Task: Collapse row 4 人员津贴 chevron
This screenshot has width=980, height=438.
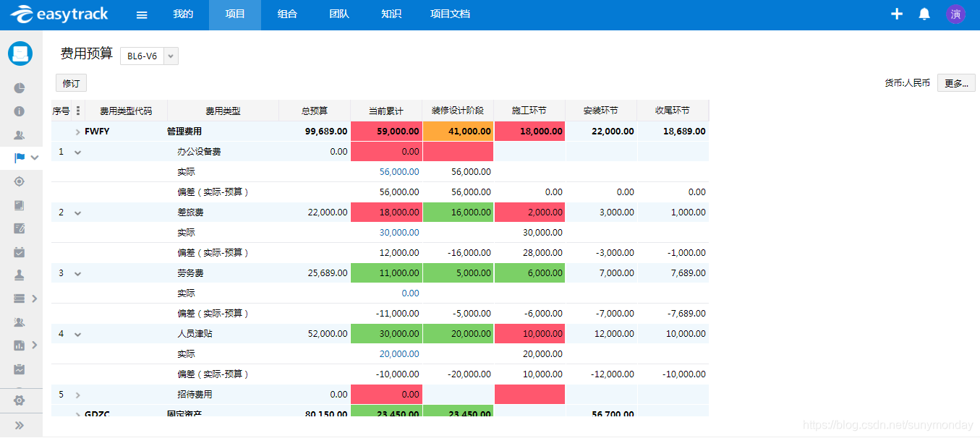Action: coord(77,334)
